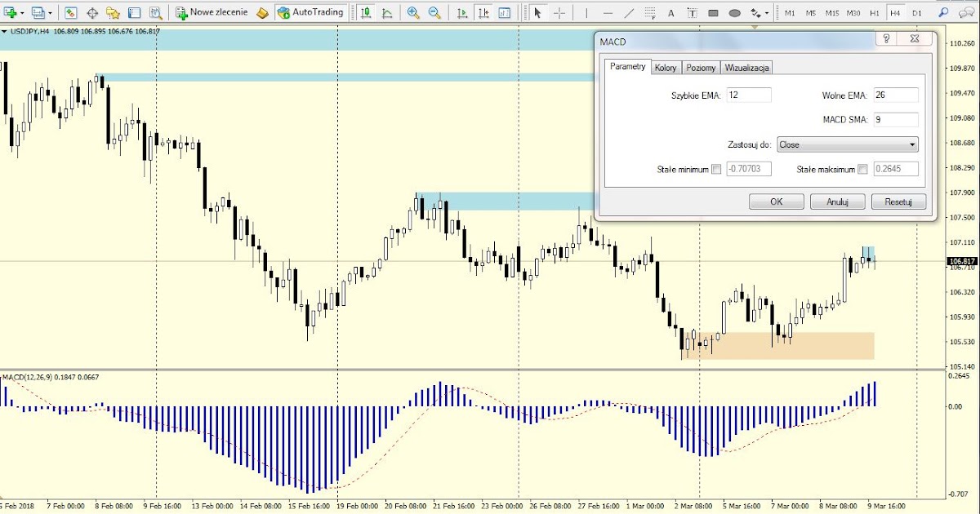980x514 pixels.
Task: Select the arrows objects tool
Action: pos(755,13)
